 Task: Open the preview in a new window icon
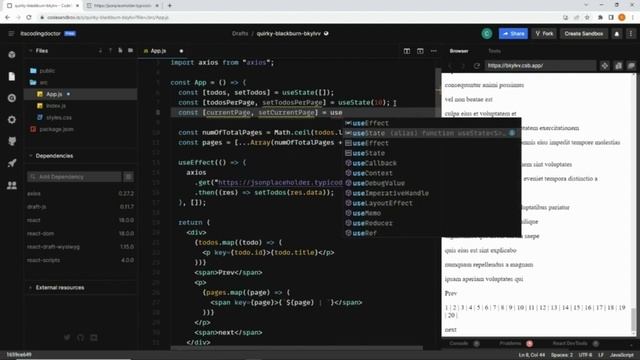pyautogui.click(x=618, y=66)
